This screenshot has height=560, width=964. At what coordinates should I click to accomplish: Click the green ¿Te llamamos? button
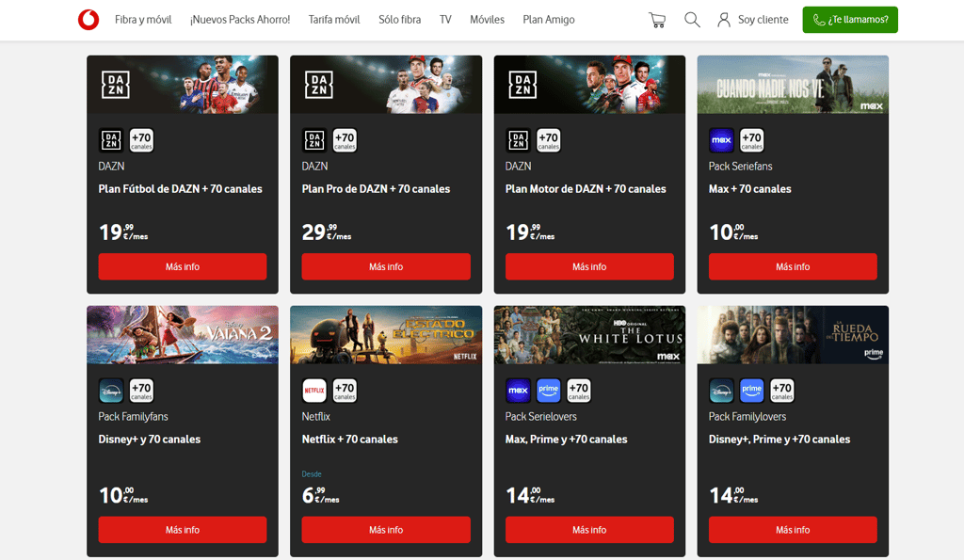pos(850,20)
